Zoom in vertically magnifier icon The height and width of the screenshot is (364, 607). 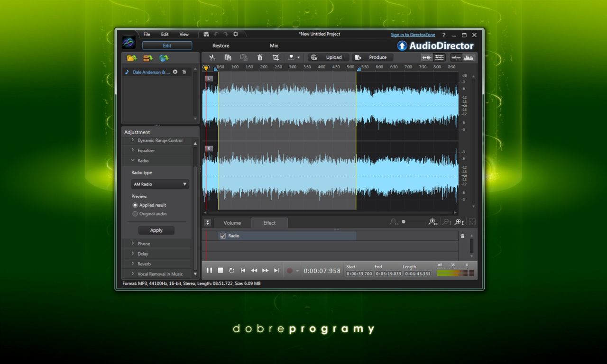tap(459, 222)
